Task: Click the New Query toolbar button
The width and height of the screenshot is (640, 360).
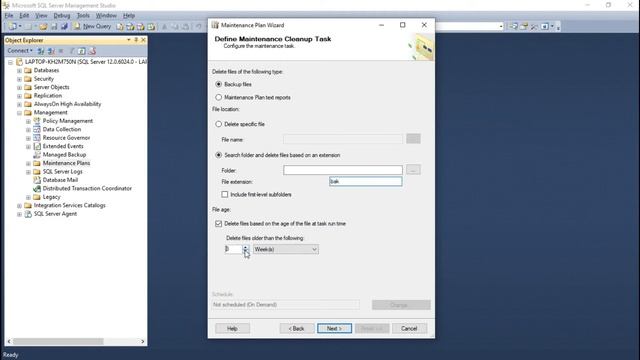Action: pyautogui.click(x=92, y=27)
